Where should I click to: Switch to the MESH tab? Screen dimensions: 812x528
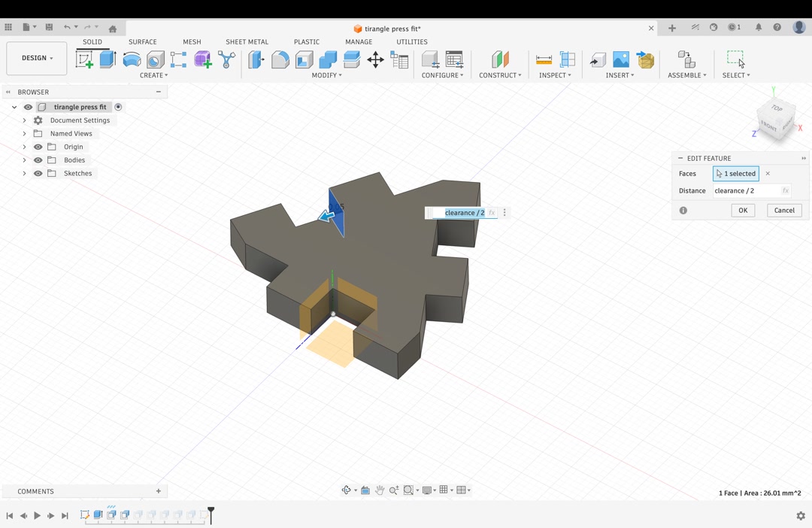point(192,41)
